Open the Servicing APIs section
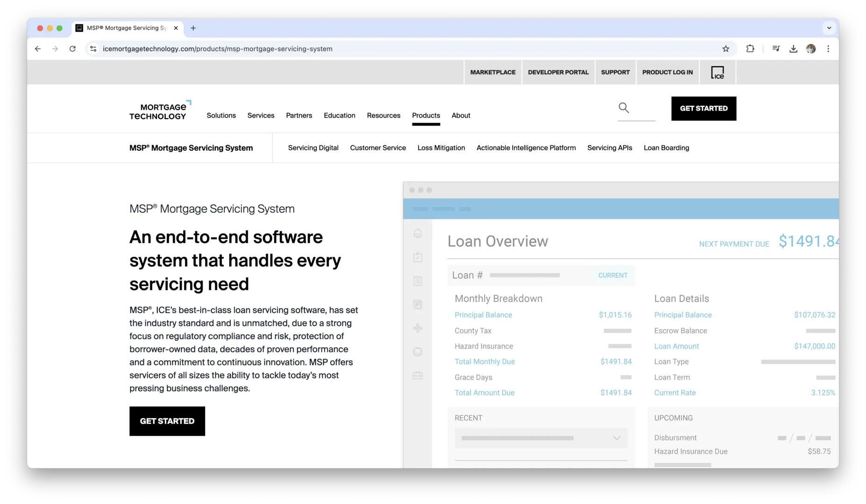The width and height of the screenshot is (866, 504). click(x=610, y=148)
